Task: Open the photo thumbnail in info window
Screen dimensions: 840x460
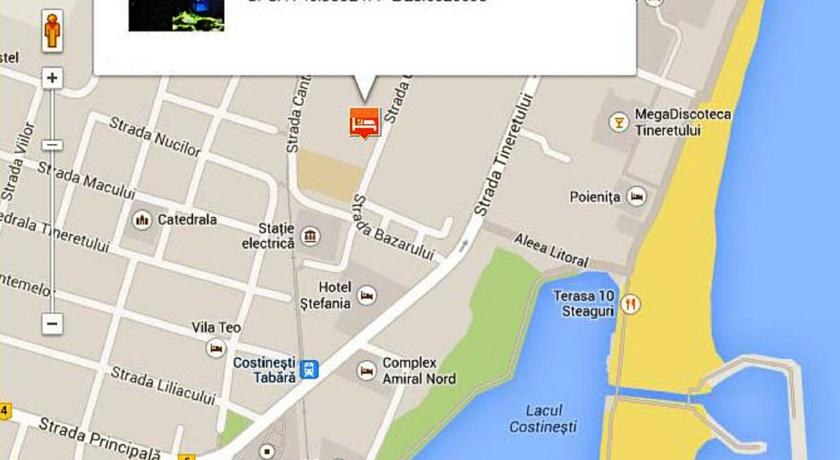Action: point(176,16)
